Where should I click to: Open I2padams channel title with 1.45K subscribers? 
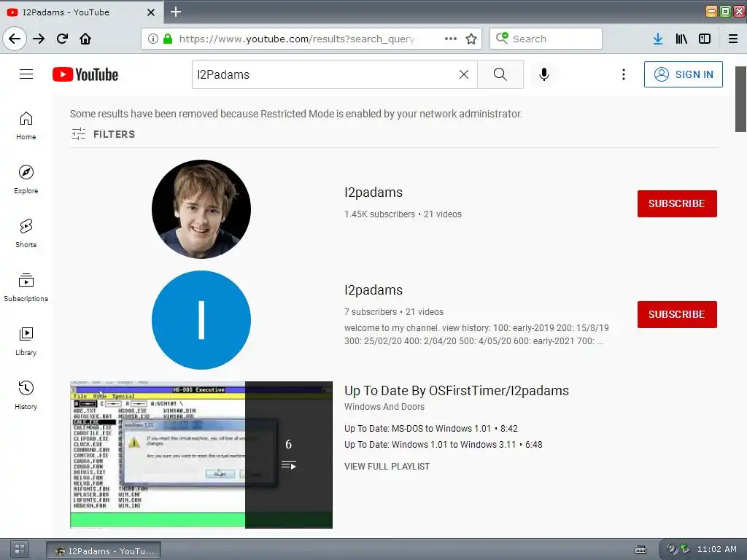[x=373, y=192]
